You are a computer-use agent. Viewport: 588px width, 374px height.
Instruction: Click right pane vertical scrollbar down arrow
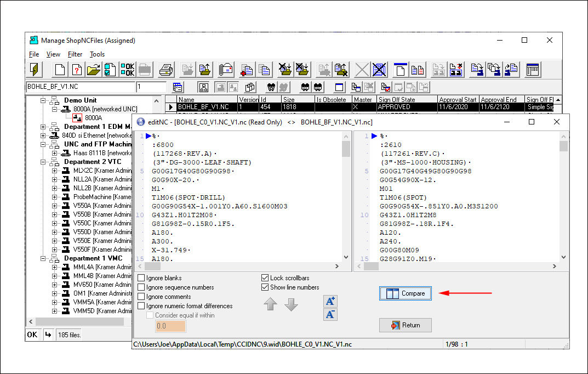[x=564, y=257]
